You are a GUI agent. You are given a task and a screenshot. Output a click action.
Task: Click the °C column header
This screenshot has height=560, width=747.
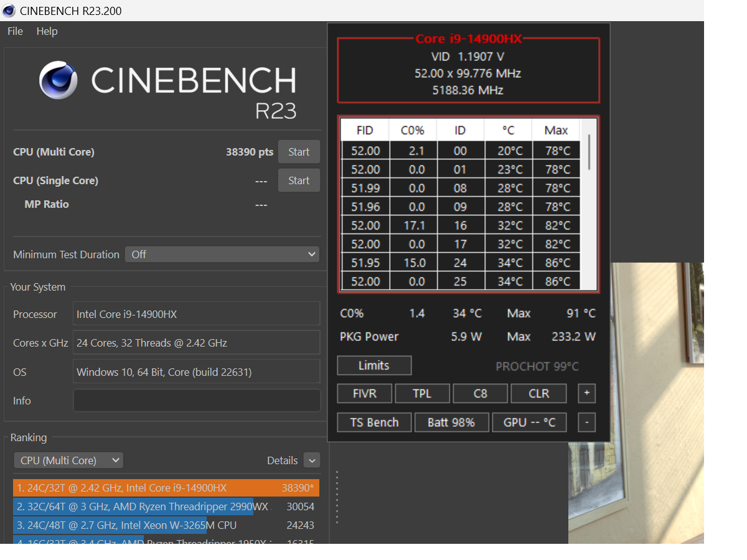click(508, 130)
